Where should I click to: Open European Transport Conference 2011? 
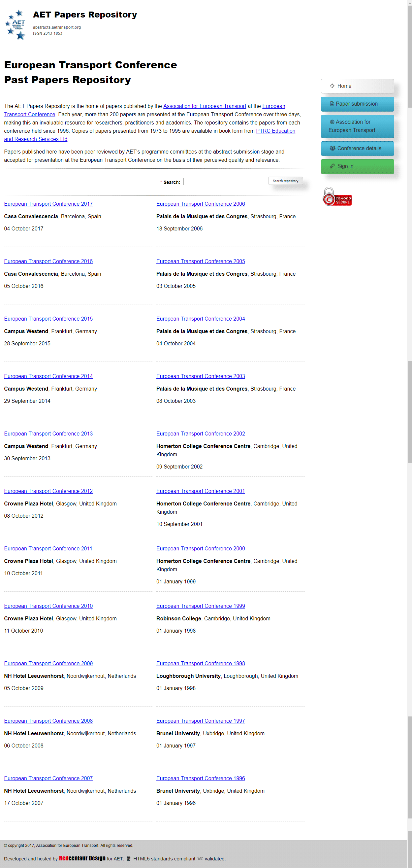tap(48, 548)
